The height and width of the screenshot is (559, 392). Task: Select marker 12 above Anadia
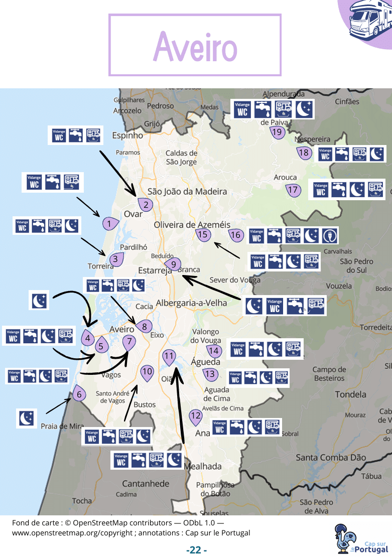tap(196, 416)
